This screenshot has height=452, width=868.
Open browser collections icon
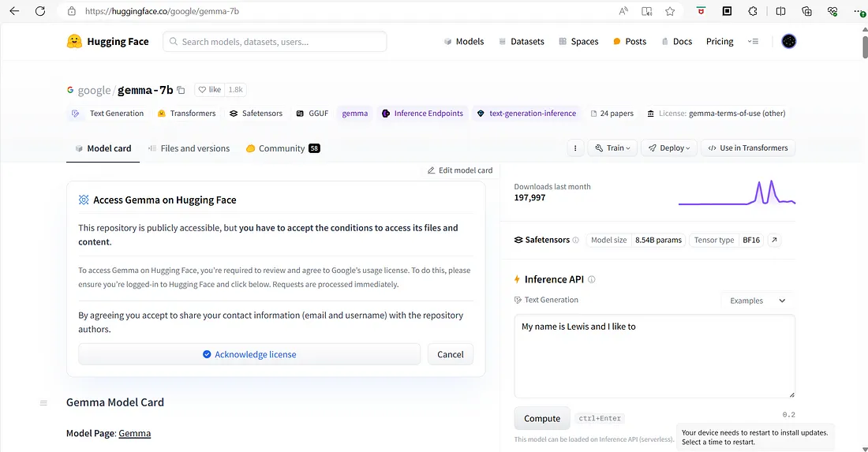[806, 11]
